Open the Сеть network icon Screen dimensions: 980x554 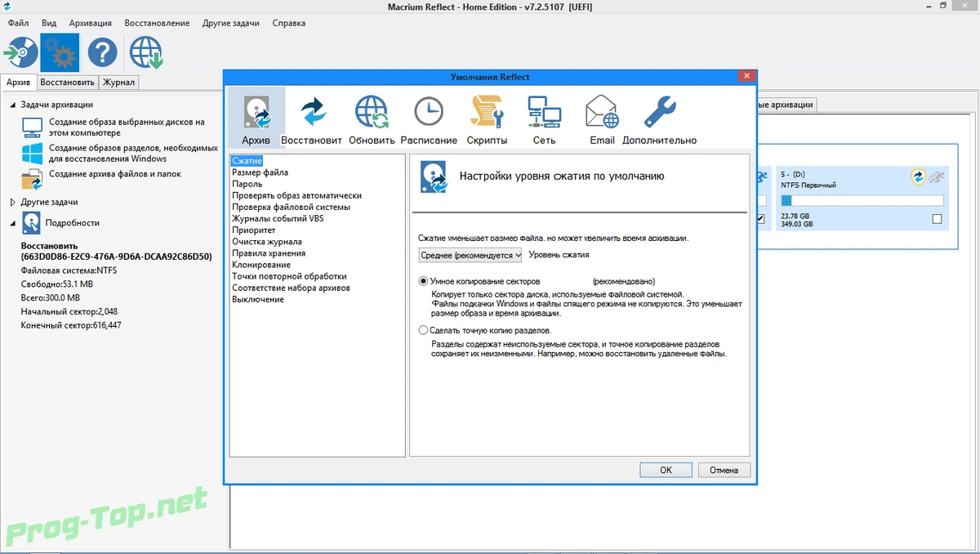coord(544,120)
